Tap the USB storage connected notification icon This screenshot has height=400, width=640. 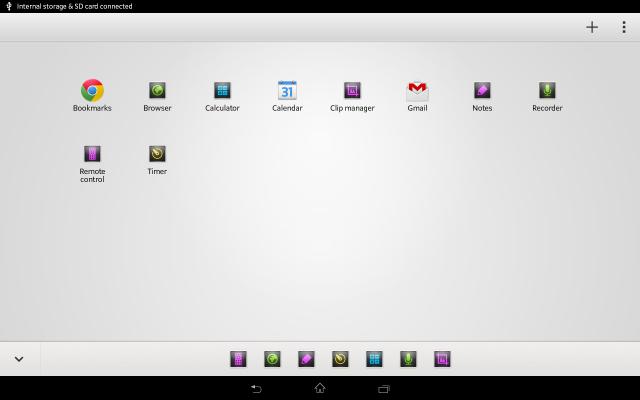pyautogui.click(x=9, y=6)
